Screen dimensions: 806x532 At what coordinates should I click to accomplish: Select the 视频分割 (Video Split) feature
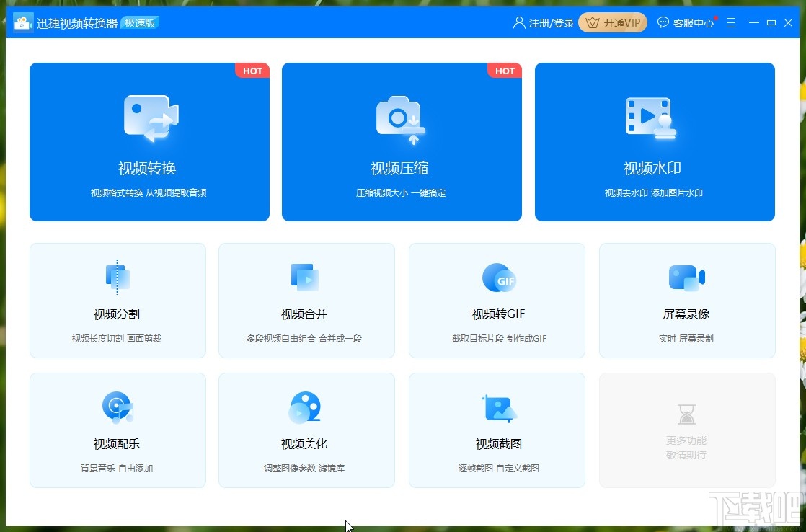point(118,300)
